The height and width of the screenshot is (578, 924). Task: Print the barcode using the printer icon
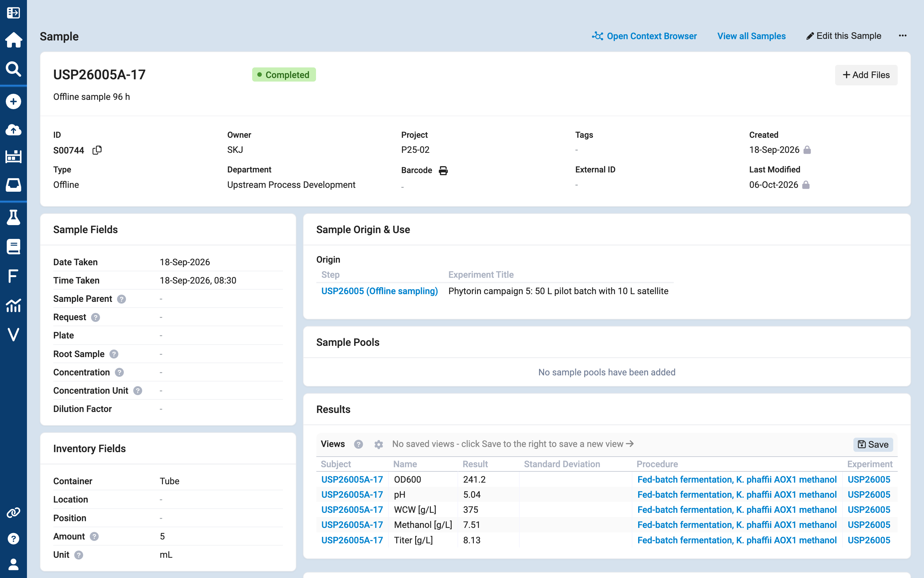tap(443, 171)
